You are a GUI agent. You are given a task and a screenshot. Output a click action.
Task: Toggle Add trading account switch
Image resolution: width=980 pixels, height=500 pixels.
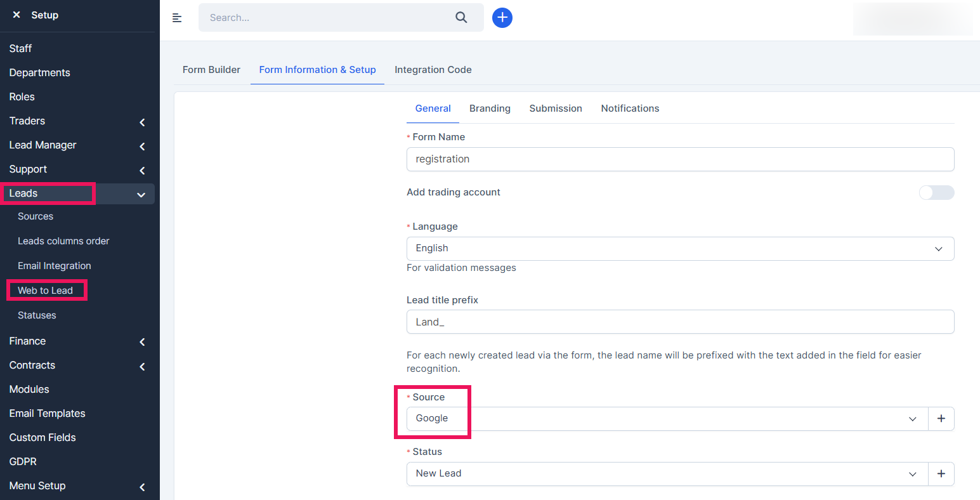pos(936,192)
